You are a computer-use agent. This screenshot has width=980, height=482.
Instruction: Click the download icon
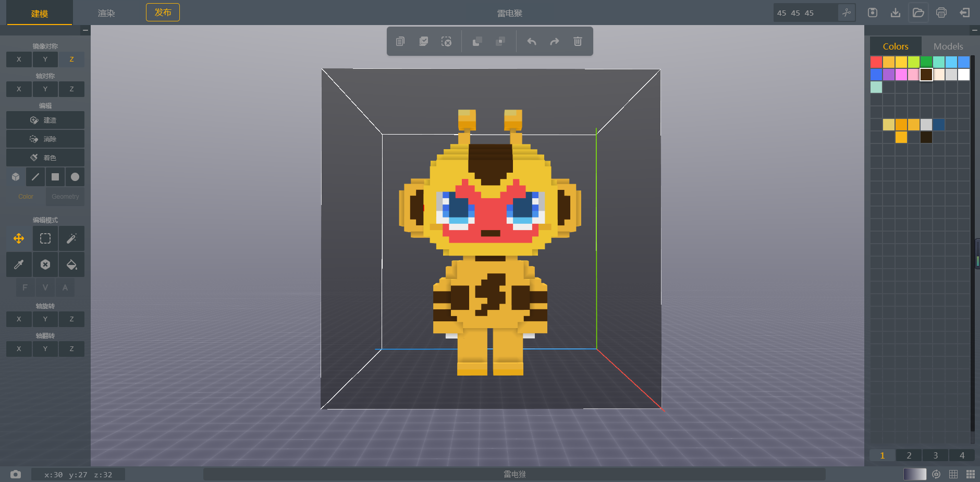[896, 13]
